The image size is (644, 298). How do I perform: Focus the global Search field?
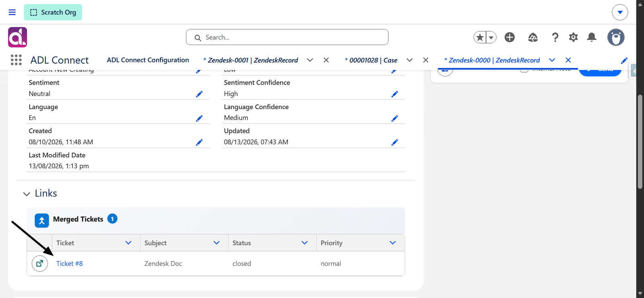coord(287,37)
